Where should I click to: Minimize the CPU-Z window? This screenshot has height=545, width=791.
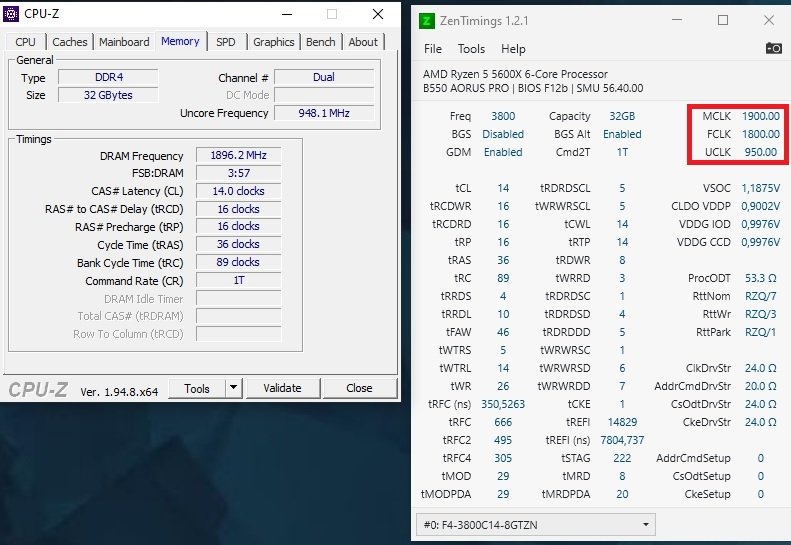(x=287, y=14)
